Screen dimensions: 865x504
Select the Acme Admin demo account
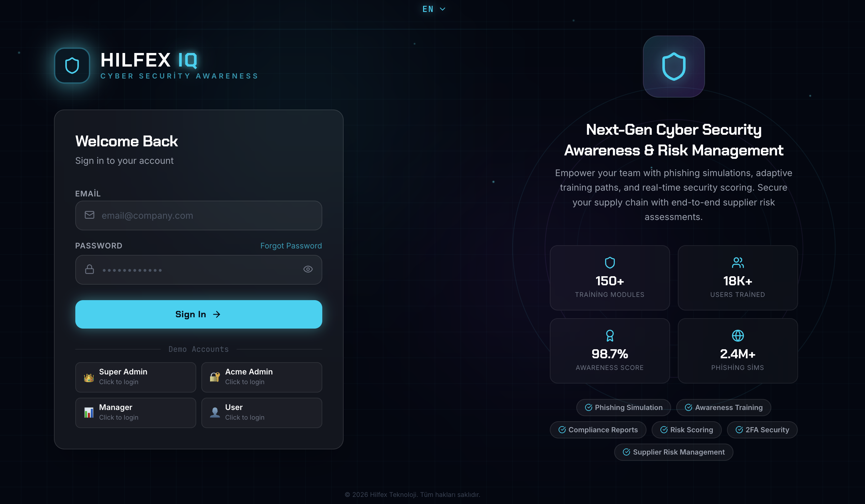click(262, 377)
